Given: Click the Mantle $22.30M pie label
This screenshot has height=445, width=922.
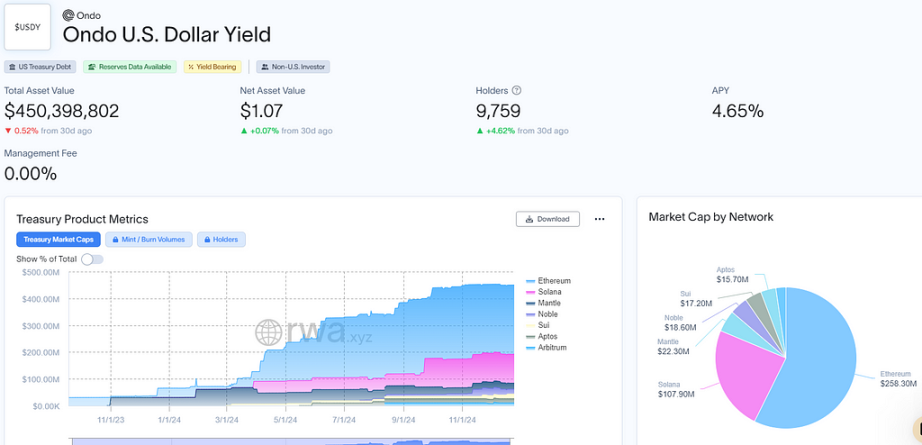Looking at the screenshot, I should (673, 347).
